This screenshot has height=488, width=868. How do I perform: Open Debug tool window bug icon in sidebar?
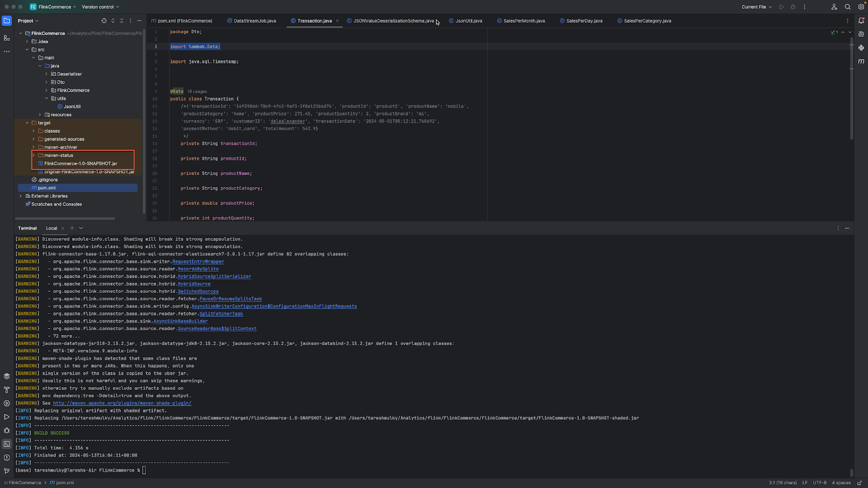tap(7, 431)
